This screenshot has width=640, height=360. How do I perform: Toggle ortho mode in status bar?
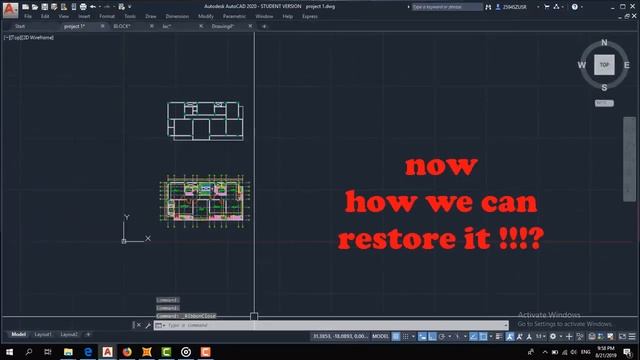[x=432, y=336]
